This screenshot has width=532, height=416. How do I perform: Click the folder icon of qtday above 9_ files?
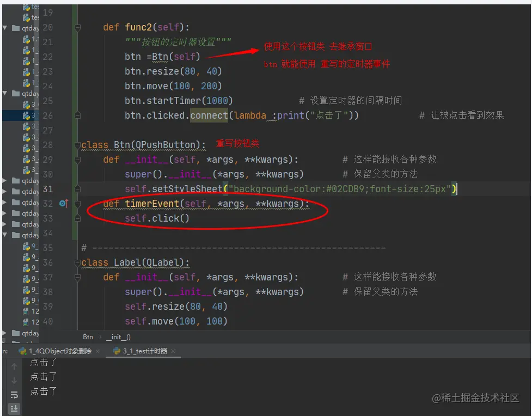click(x=16, y=235)
